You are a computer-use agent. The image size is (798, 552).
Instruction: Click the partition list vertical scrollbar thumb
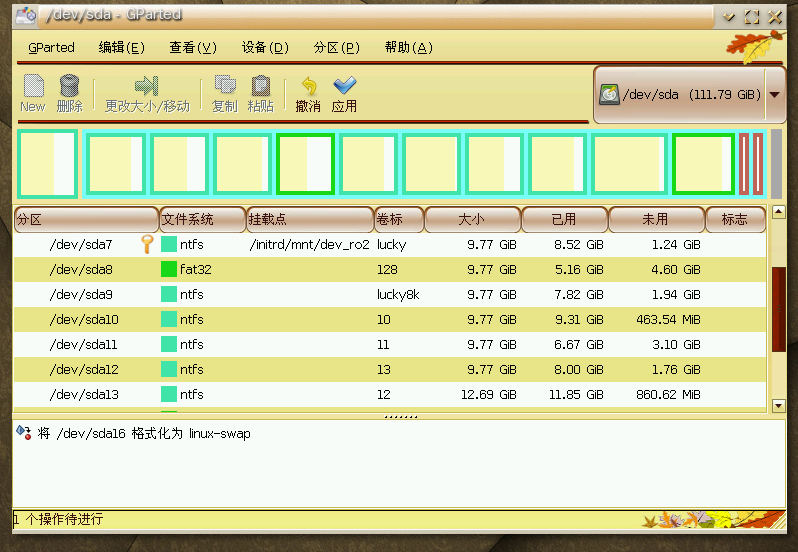point(778,309)
